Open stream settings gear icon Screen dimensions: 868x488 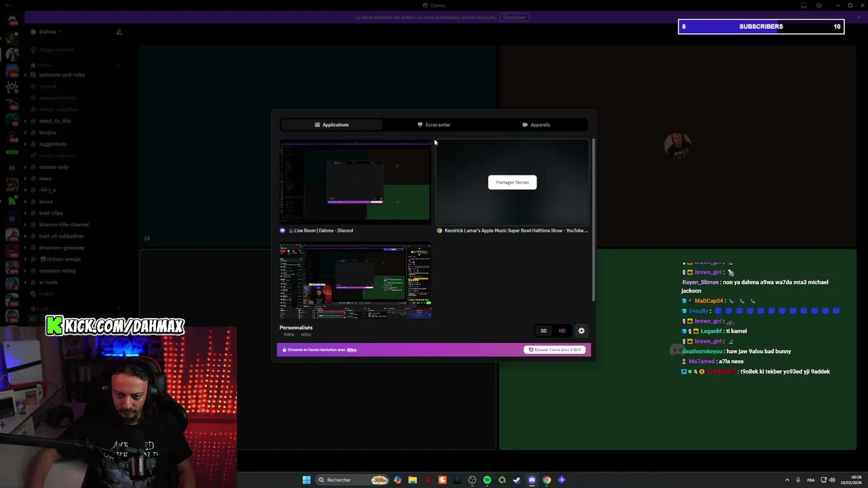581,331
